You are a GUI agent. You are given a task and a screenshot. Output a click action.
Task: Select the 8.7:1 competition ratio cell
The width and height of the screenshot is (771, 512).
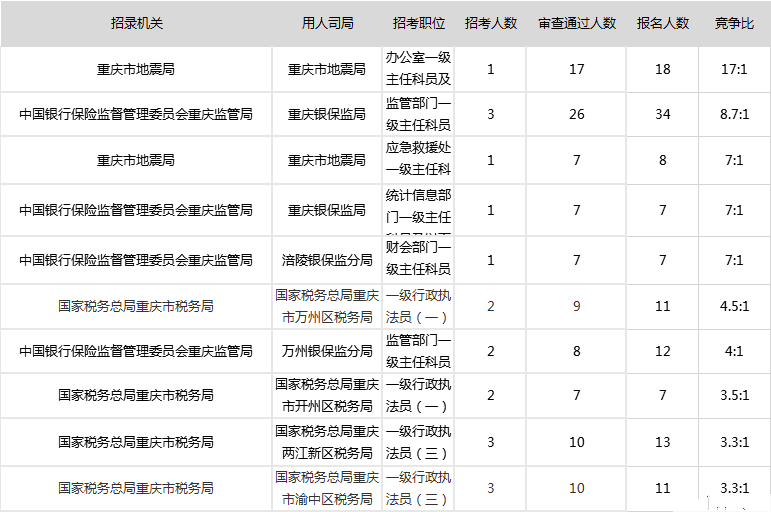pyautogui.click(x=734, y=114)
